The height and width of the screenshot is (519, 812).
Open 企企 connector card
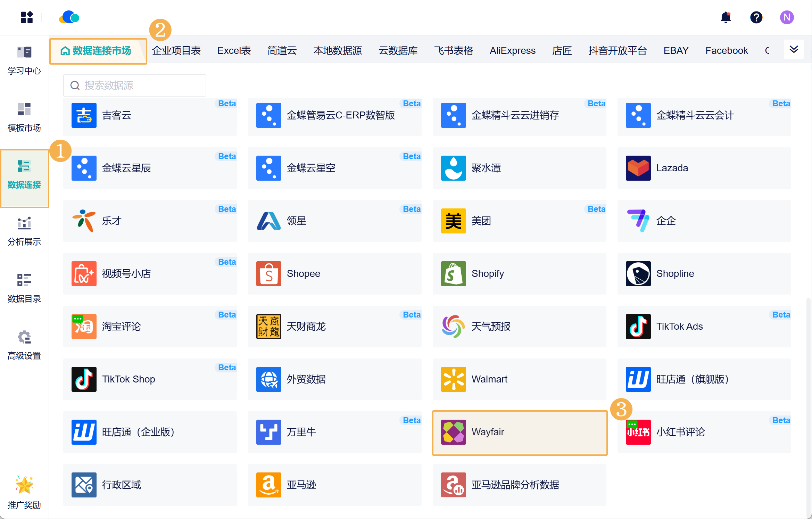(704, 221)
